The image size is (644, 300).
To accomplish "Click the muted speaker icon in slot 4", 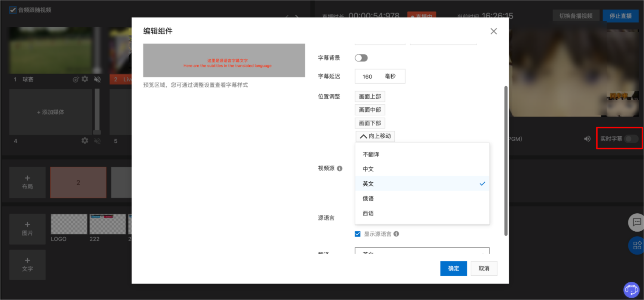I will click(x=97, y=141).
